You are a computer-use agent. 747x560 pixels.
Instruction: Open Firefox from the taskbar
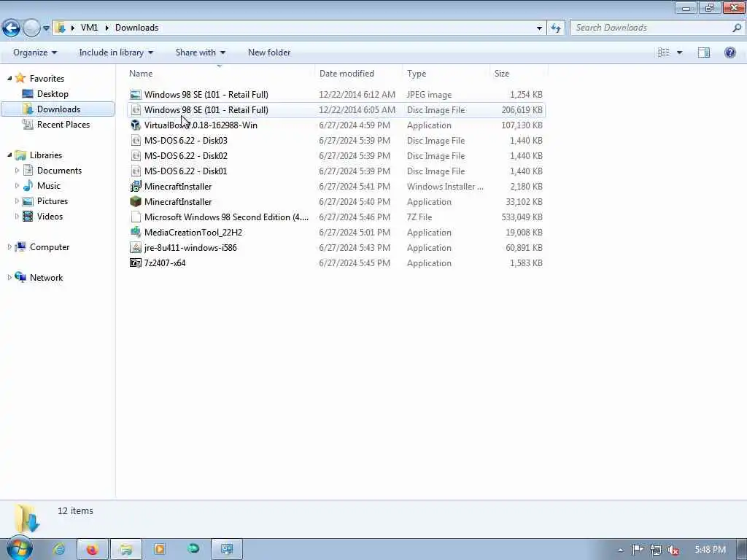point(93,549)
